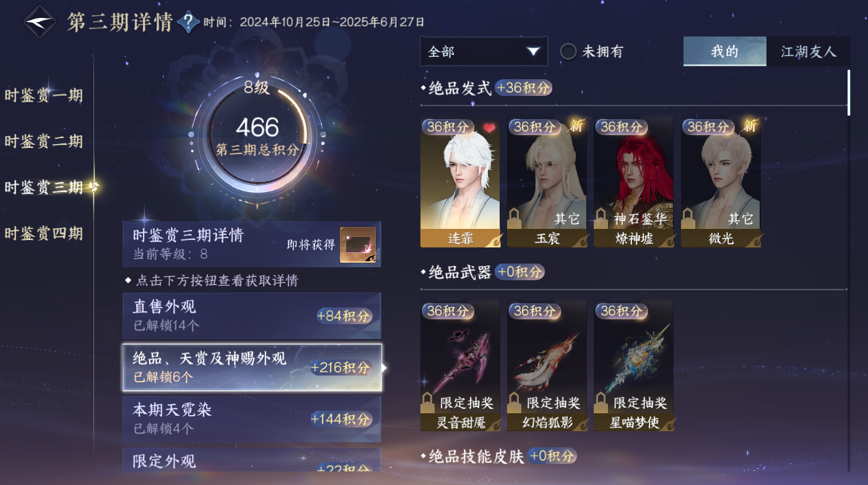Switch to the 我的 tab
This screenshot has width=868, height=485.
coord(725,51)
